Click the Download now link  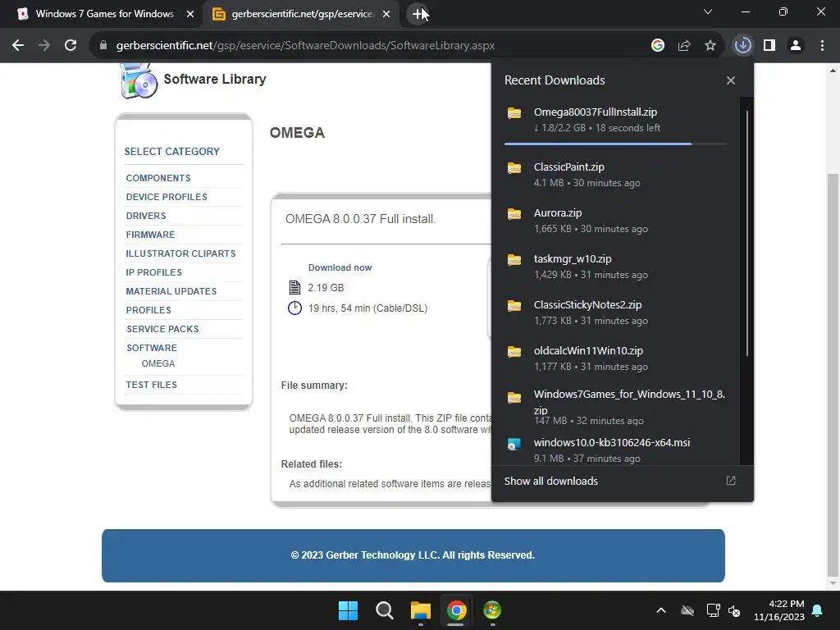340,267
